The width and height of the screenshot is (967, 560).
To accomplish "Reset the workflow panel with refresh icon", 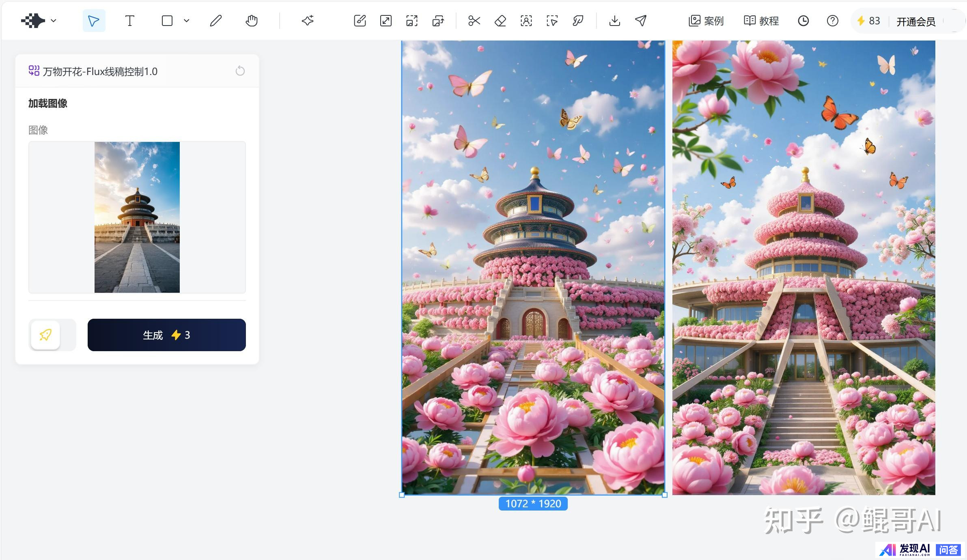I will [240, 71].
